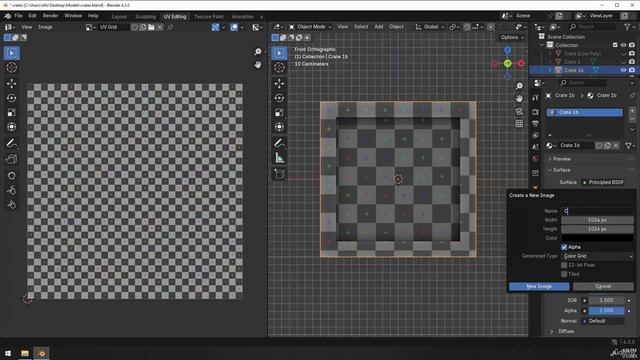Select the Move tool in UV editor toolbar

pos(11,83)
